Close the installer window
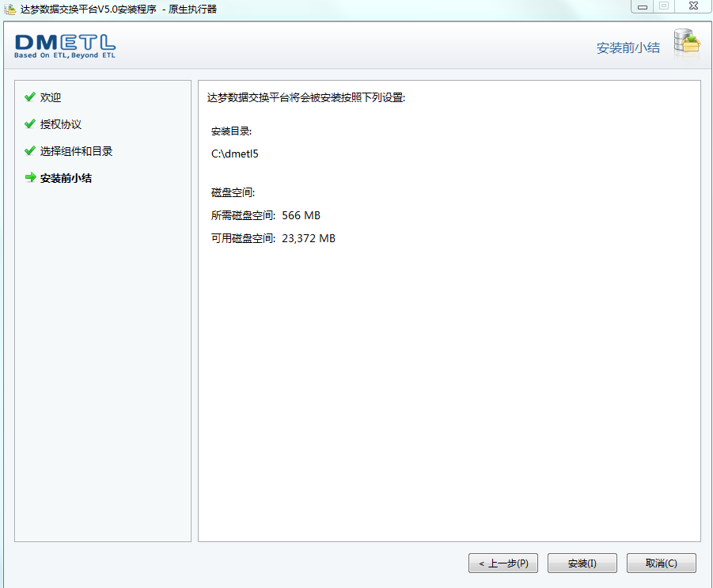Image resolution: width=713 pixels, height=588 pixels. pos(693,6)
